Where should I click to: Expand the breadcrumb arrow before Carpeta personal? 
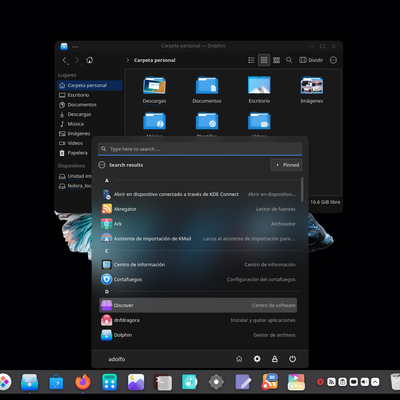pyautogui.click(x=127, y=60)
